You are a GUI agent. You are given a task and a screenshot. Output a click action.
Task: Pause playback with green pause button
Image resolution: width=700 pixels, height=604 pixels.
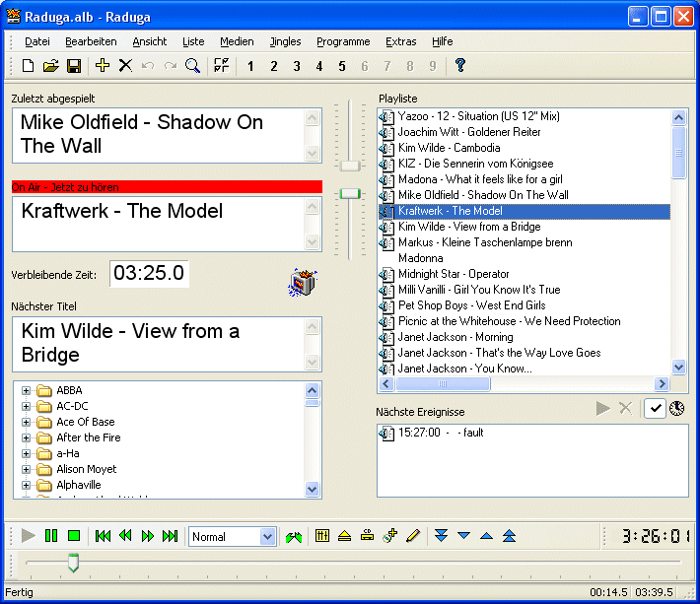(x=51, y=536)
